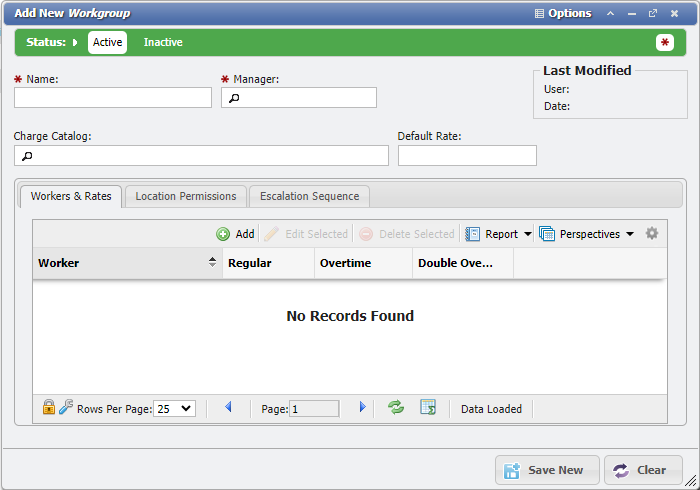Image resolution: width=700 pixels, height=490 pixels.
Task: Set status to Inactive
Action: pos(163,42)
